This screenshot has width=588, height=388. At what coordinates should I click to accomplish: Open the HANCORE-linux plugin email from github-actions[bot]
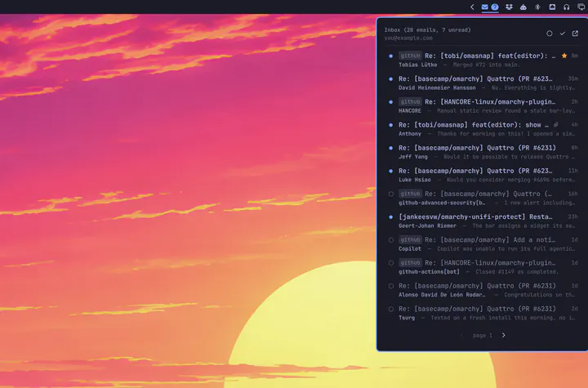coord(490,263)
